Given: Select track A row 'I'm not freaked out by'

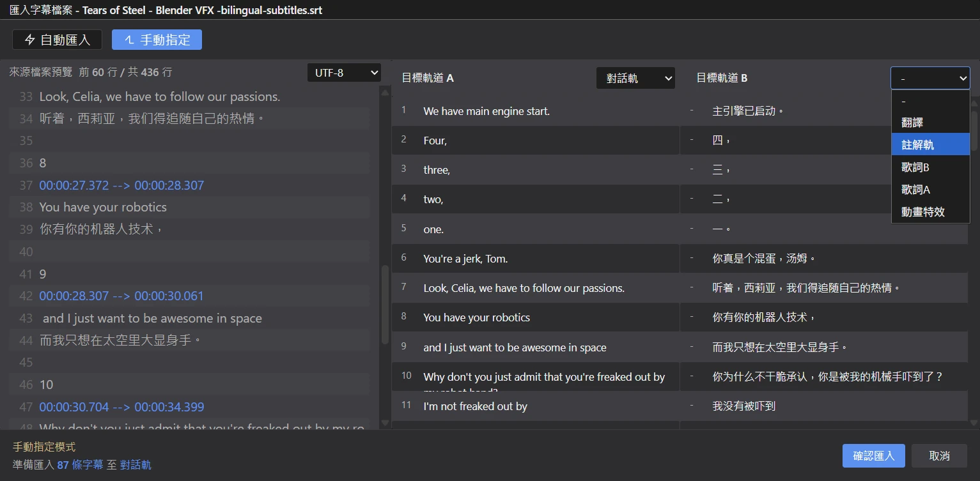Looking at the screenshot, I should click(x=536, y=406).
